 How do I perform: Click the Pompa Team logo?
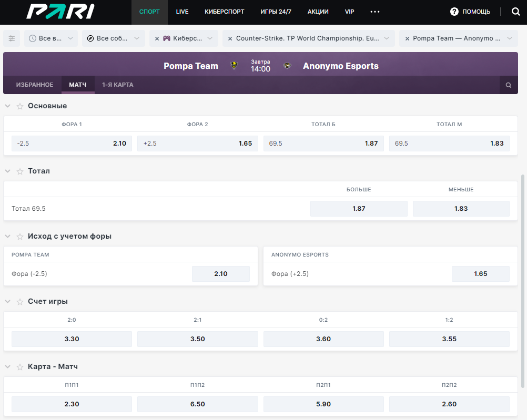[x=234, y=65]
